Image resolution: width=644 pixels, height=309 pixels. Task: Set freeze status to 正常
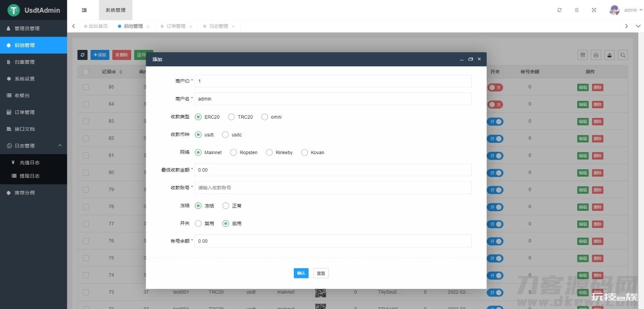[232, 206]
